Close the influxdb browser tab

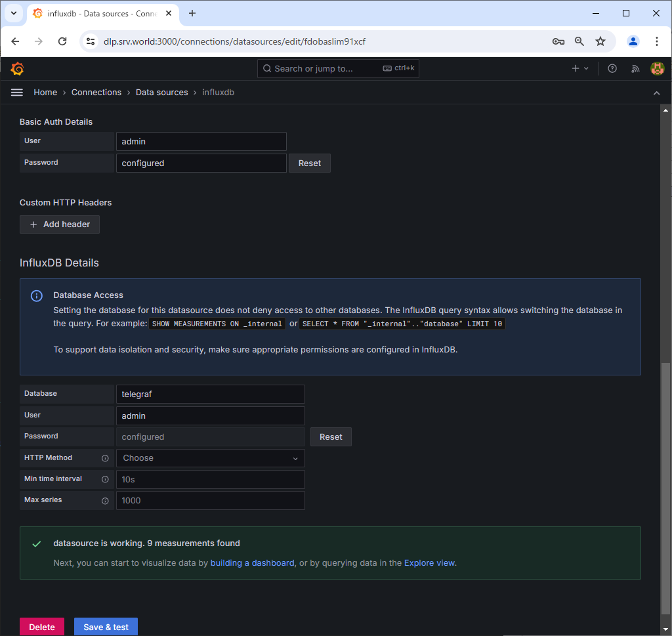pos(169,13)
